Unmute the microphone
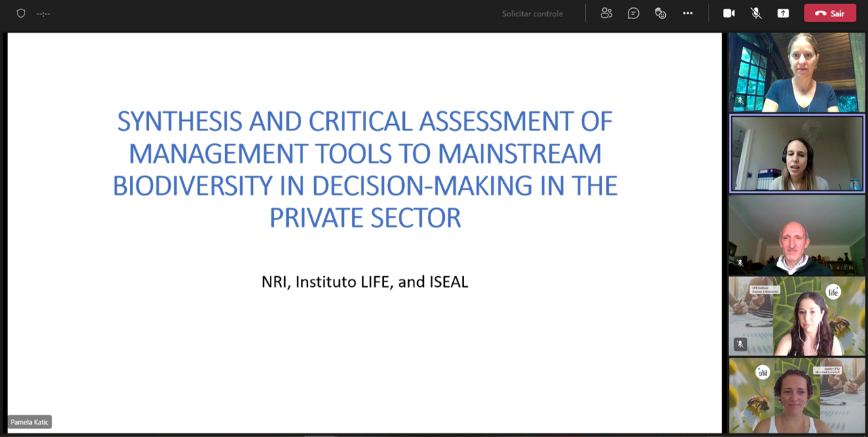This screenshot has height=437, width=868. point(756,14)
